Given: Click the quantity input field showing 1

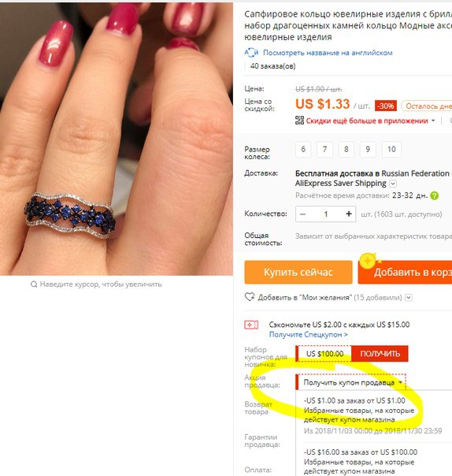Looking at the screenshot, I should click(x=326, y=214).
